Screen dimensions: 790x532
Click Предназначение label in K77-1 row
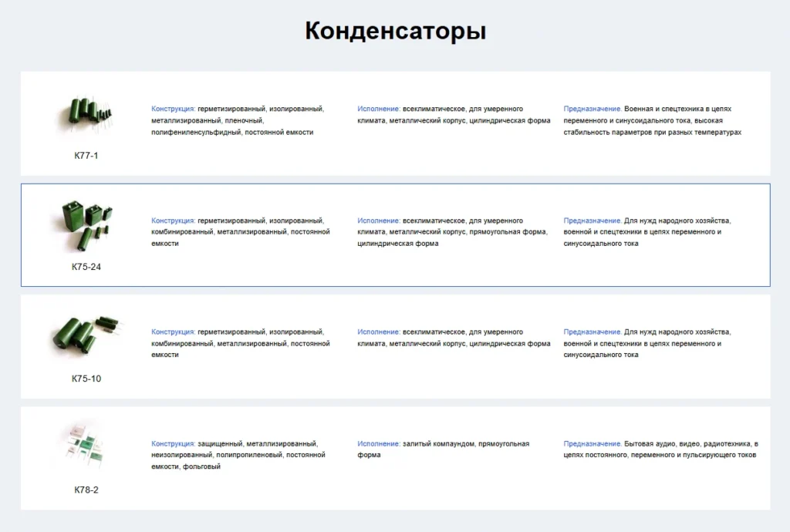coord(592,109)
